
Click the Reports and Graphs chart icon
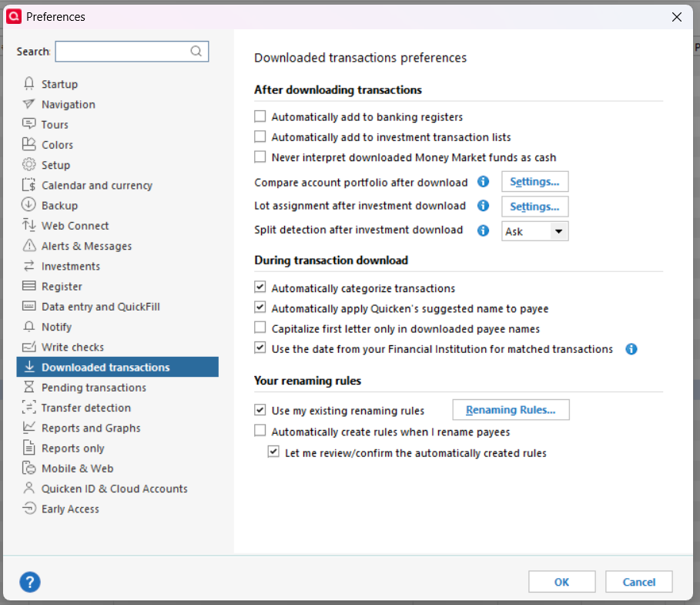[29, 427]
